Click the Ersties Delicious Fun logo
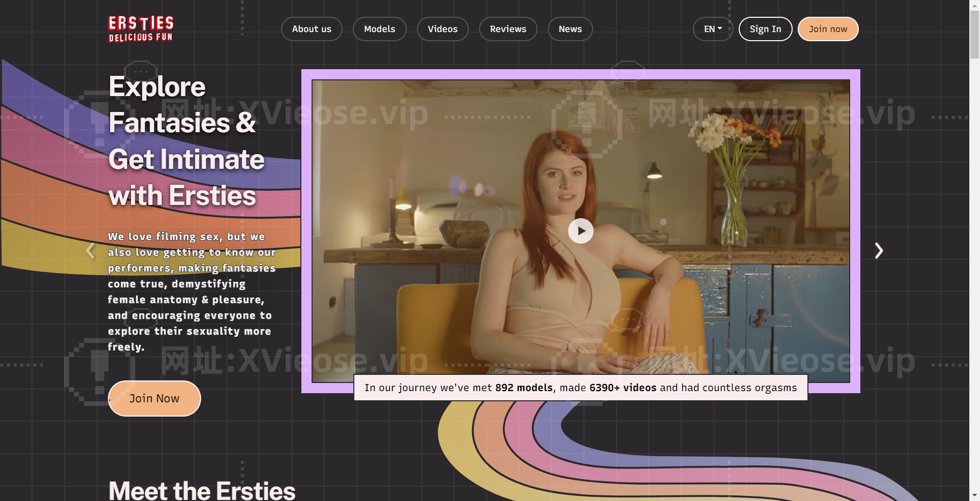Viewport: 980px width, 501px height. click(x=141, y=29)
